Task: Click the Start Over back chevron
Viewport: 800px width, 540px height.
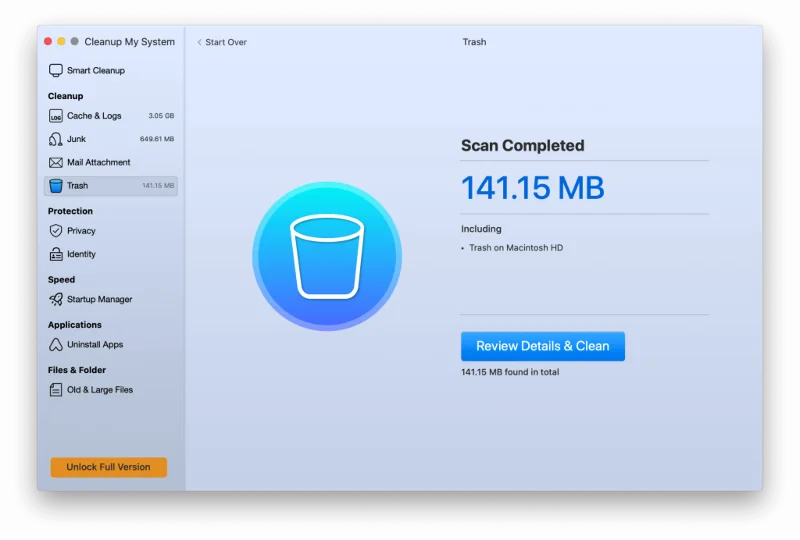Action: click(199, 42)
